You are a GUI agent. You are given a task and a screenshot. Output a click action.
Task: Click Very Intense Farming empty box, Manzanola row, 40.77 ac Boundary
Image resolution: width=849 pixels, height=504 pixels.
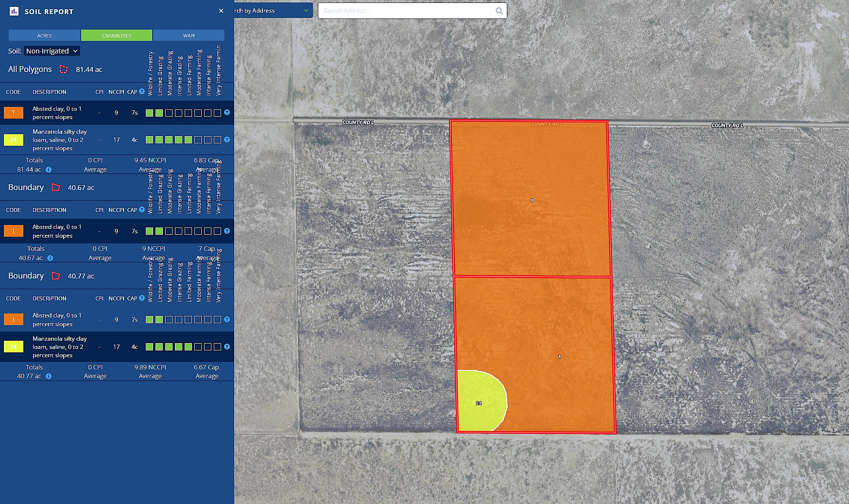point(217,347)
